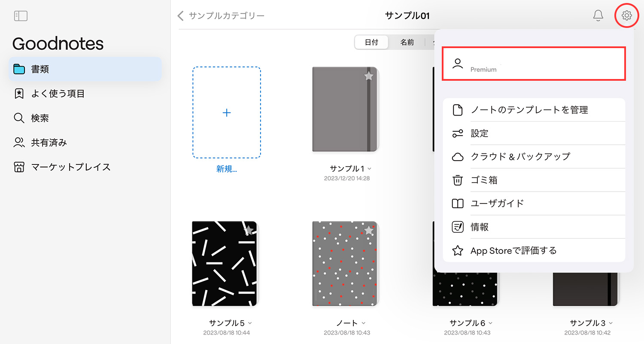
Task: Expand options chevron for サンプル6
Action: [490, 323]
